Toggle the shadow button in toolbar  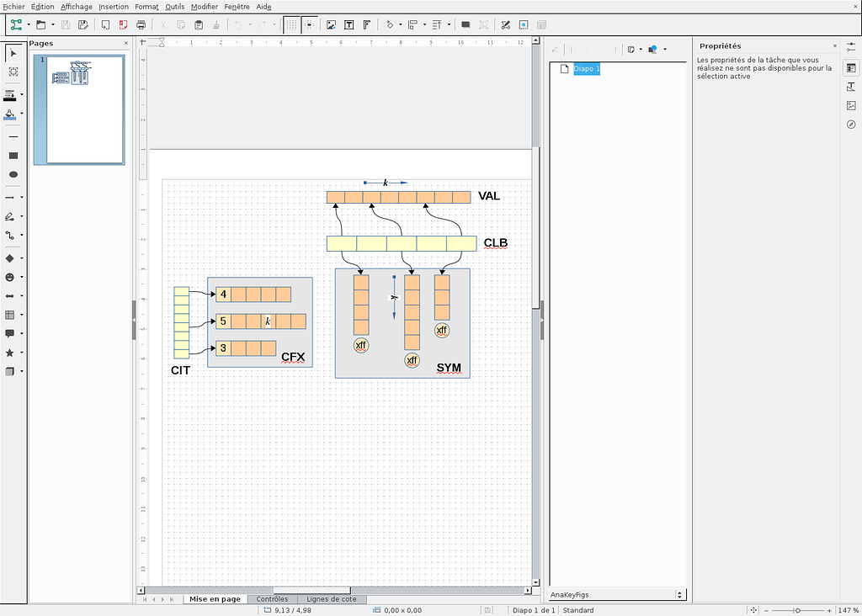466,24
